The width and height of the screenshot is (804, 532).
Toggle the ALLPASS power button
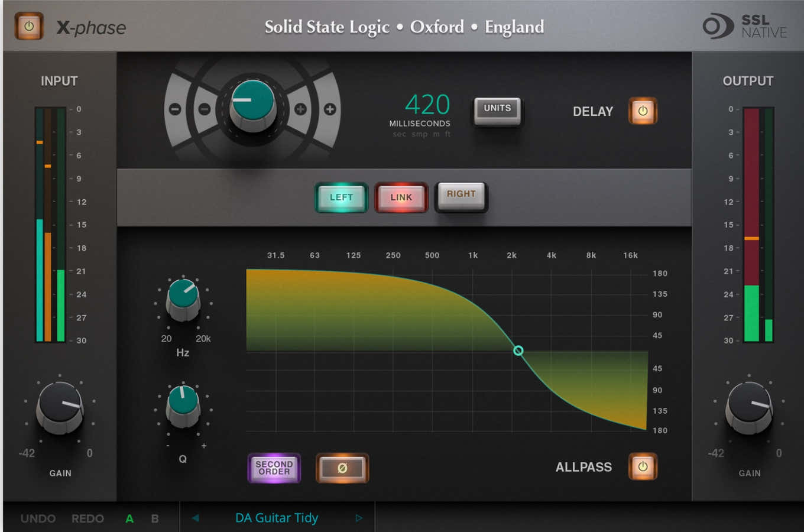(x=643, y=466)
